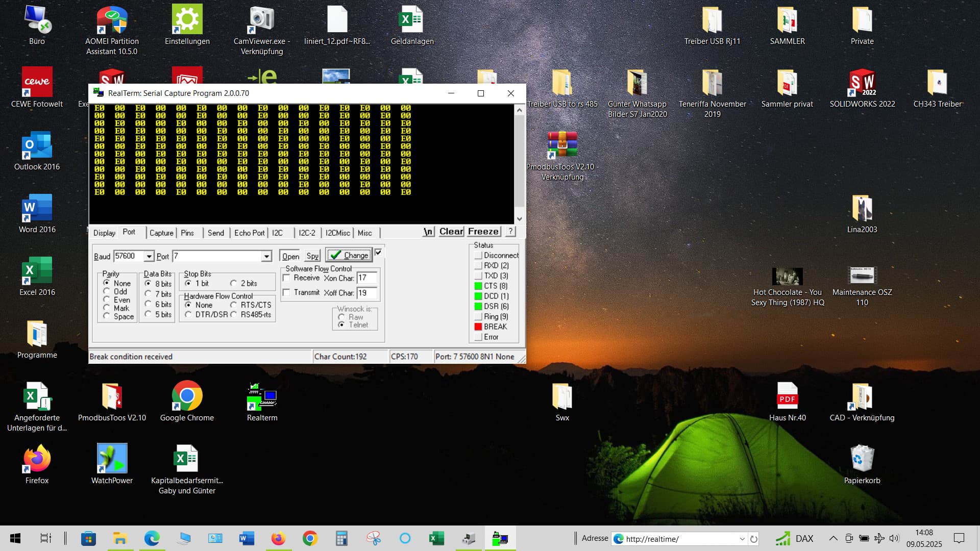Viewport: 980px width, 551px height.
Task: Switch to the Display tab
Action: click(104, 233)
